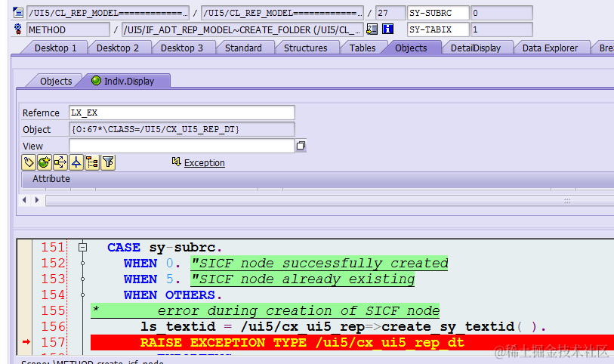The width and height of the screenshot is (614, 364).
Task: Click the 'WHEN OTHERS.' code line
Action: click(173, 295)
